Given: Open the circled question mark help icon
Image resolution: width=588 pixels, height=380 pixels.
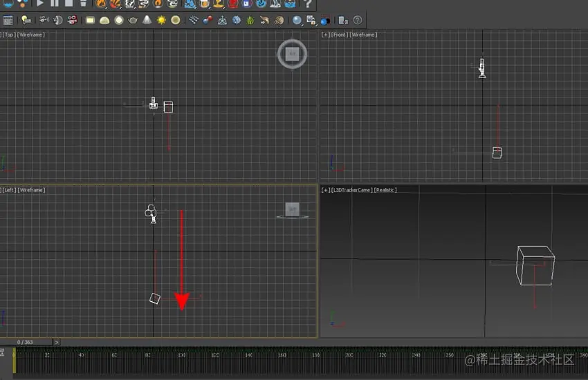Looking at the screenshot, I should coord(358,20).
